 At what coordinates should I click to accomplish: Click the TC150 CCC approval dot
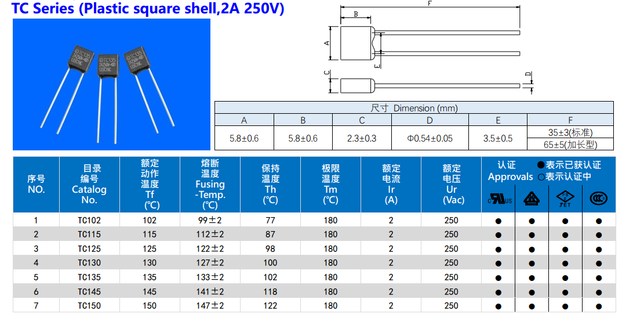pos(598,306)
